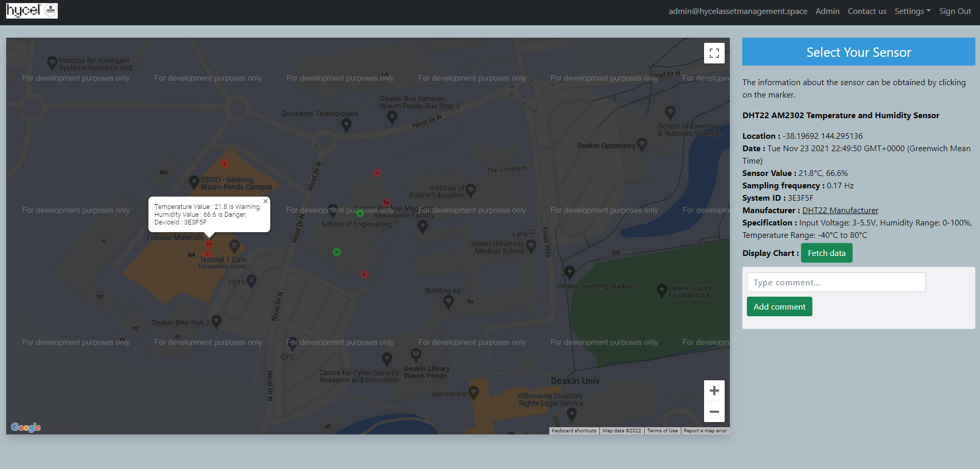Viewport: 980px width, 469px height.
Task: Click Report a map error link
Action: coord(705,431)
